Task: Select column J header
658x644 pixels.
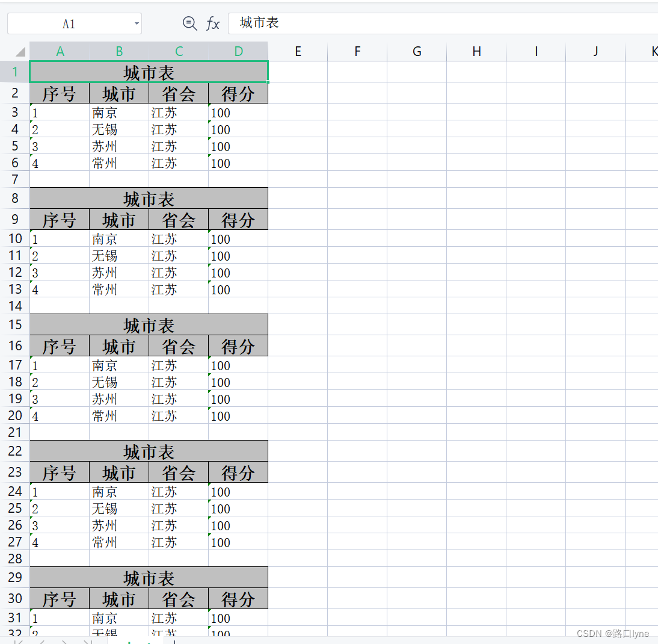Action: 596,51
